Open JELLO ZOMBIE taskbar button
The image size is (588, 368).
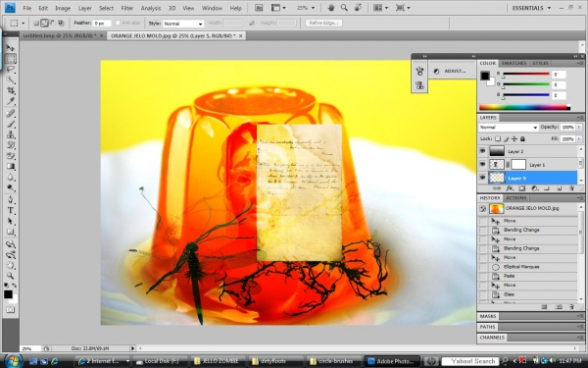[218, 361]
